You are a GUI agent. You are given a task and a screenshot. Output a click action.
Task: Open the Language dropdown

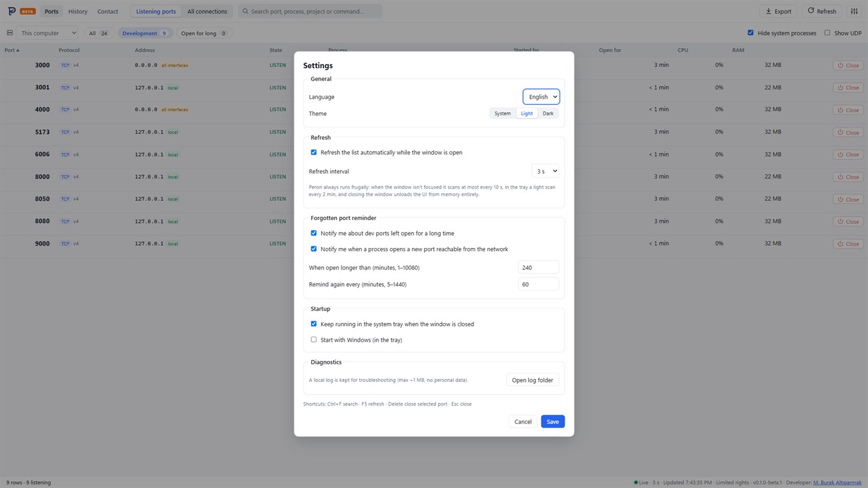tap(541, 97)
